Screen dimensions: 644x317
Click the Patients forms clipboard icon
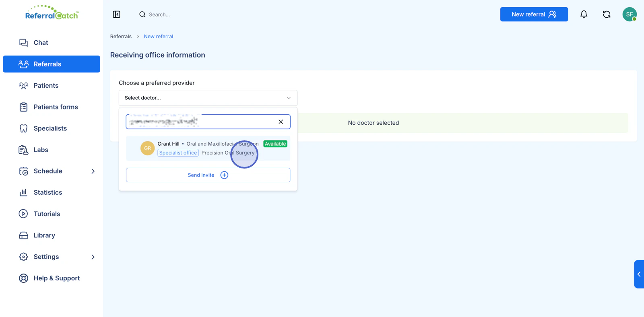[x=23, y=107]
